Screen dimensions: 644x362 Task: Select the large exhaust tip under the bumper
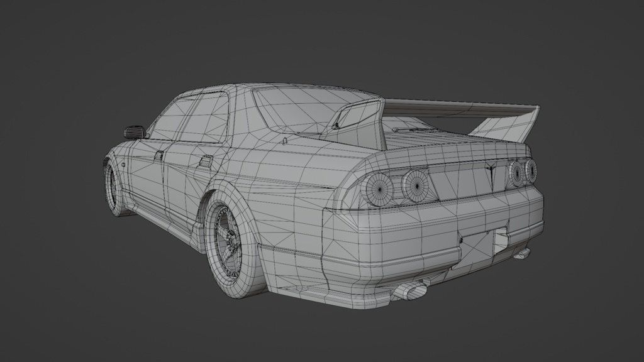(411, 290)
